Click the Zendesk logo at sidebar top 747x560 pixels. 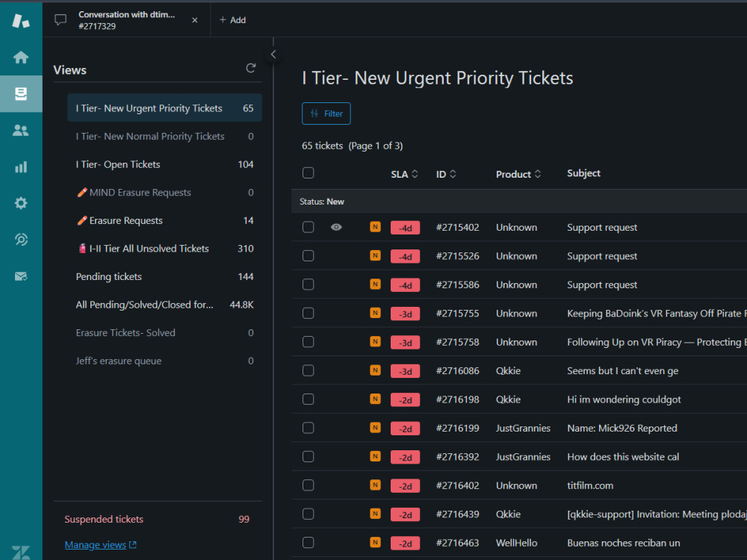[x=21, y=20]
